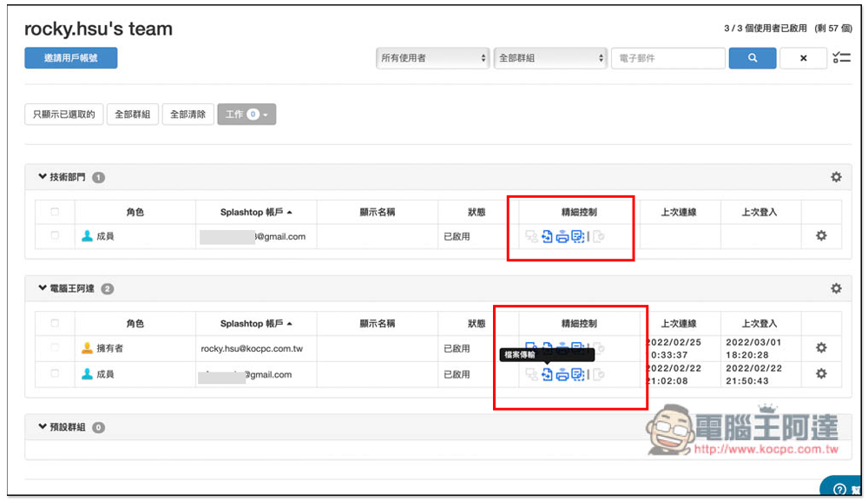868x501 pixels.
Task: Toggle copy-paste icon in 電腦王阿達 gmail member row
Action: coord(577,375)
